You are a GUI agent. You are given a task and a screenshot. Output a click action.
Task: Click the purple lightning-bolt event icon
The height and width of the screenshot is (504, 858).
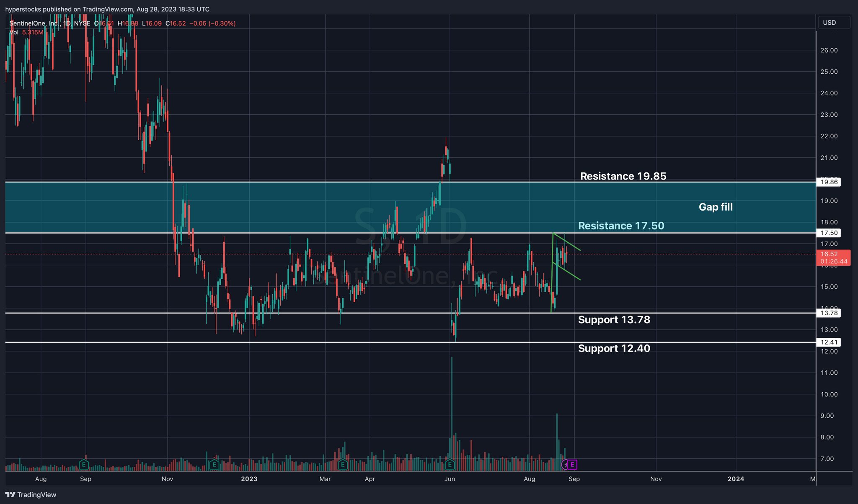(x=565, y=465)
